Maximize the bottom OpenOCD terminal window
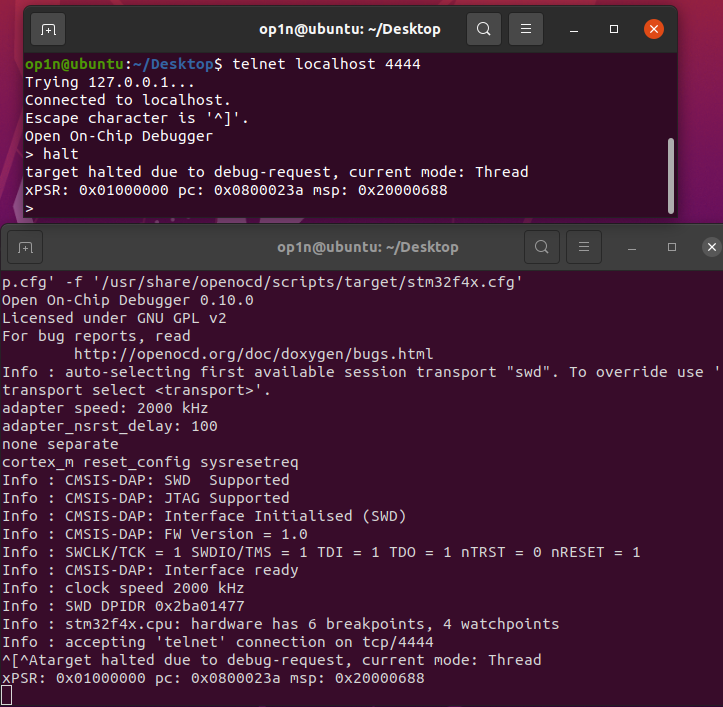 (x=672, y=247)
